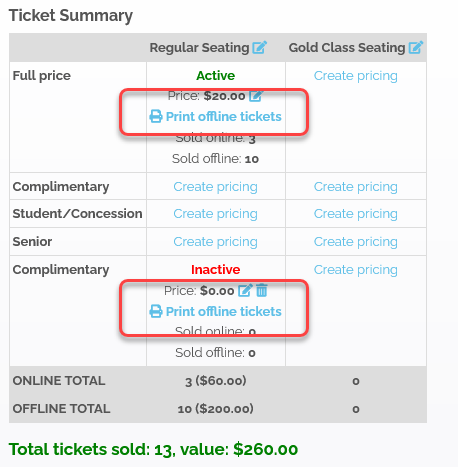
Task: Edit the Regular Seating section icon
Action: [x=259, y=47]
